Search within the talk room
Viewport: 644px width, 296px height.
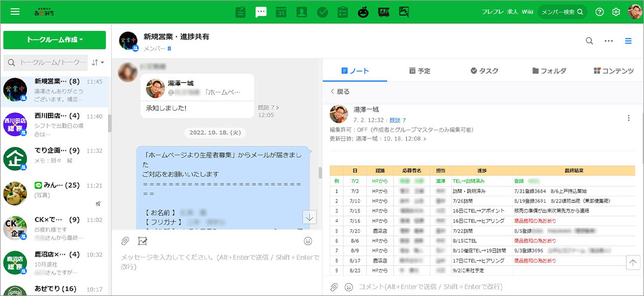[x=589, y=41]
